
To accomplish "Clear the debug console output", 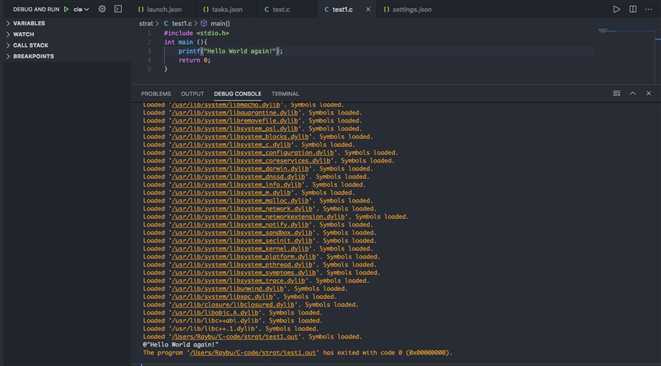I will point(617,93).
